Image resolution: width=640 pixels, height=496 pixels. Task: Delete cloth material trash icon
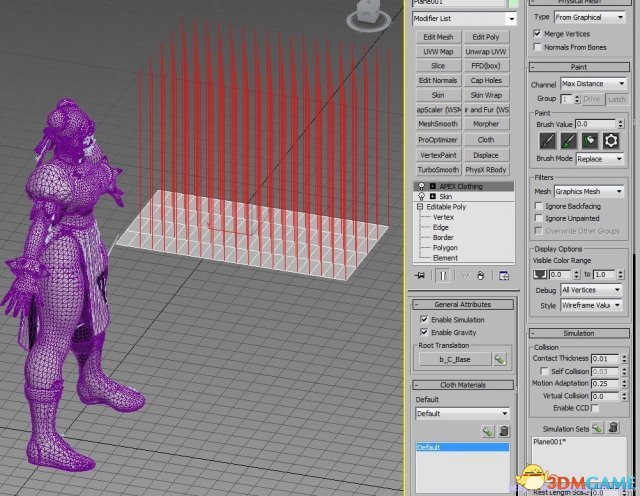point(504,431)
